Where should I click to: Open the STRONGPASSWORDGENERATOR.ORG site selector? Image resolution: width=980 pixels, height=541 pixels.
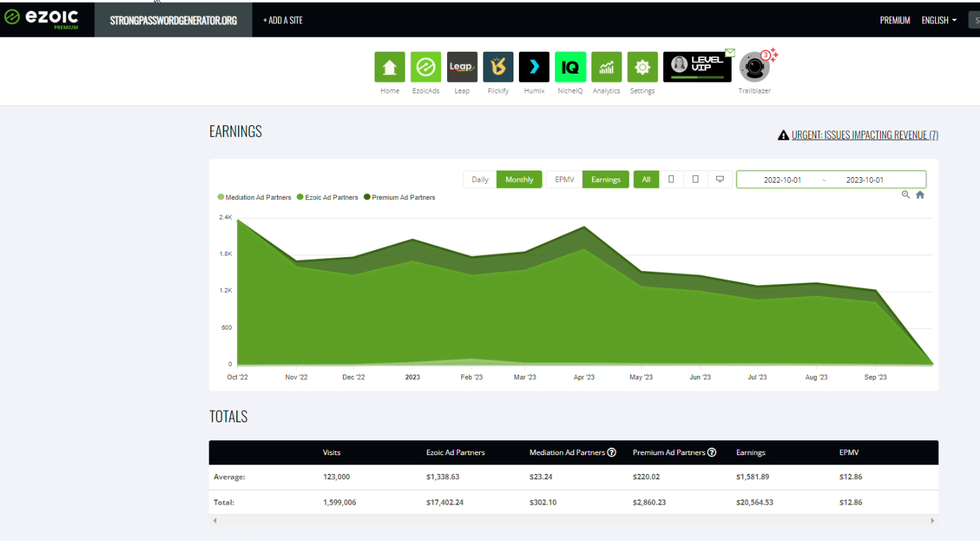pos(174,20)
